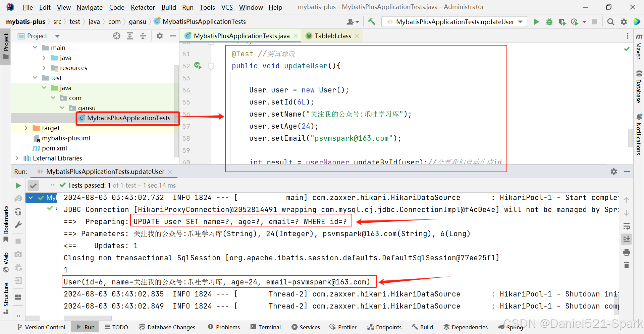The width and height of the screenshot is (644, 334).
Task: Minimize the Run tool window
Action: click(627, 172)
